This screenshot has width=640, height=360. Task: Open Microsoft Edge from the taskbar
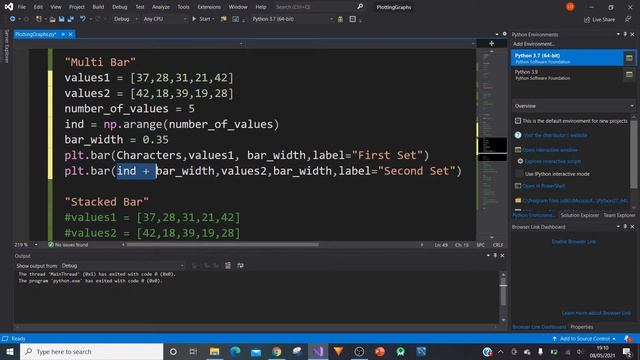click(235, 351)
